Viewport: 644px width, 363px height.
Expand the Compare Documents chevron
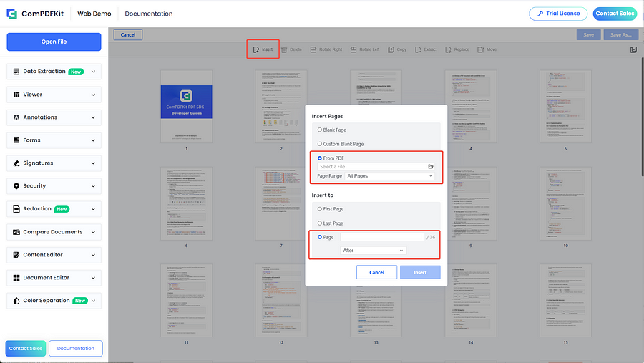[x=93, y=232]
